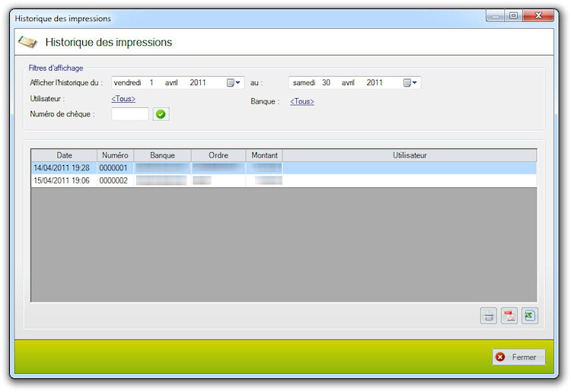Select the row for cheque 0000001
This screenshot has width=571, height=392.
tap(113, 167)
